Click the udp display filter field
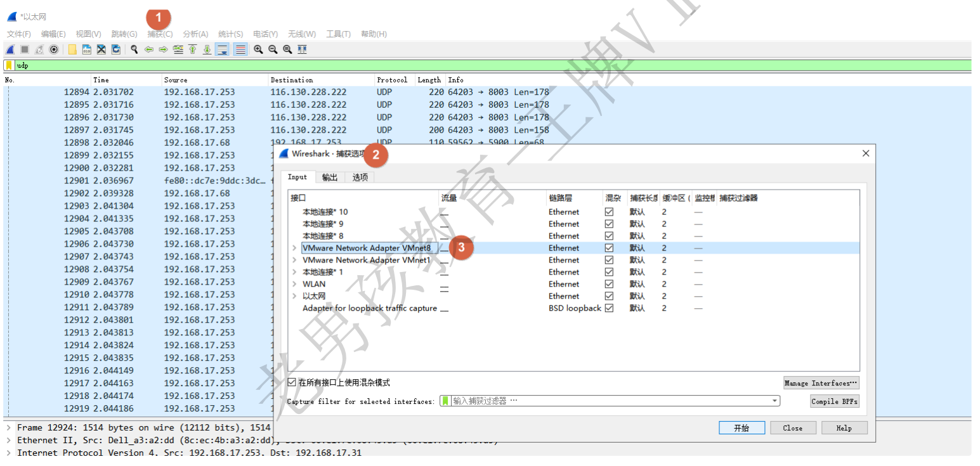The image size is (980, 466). [x=492, y=65]
